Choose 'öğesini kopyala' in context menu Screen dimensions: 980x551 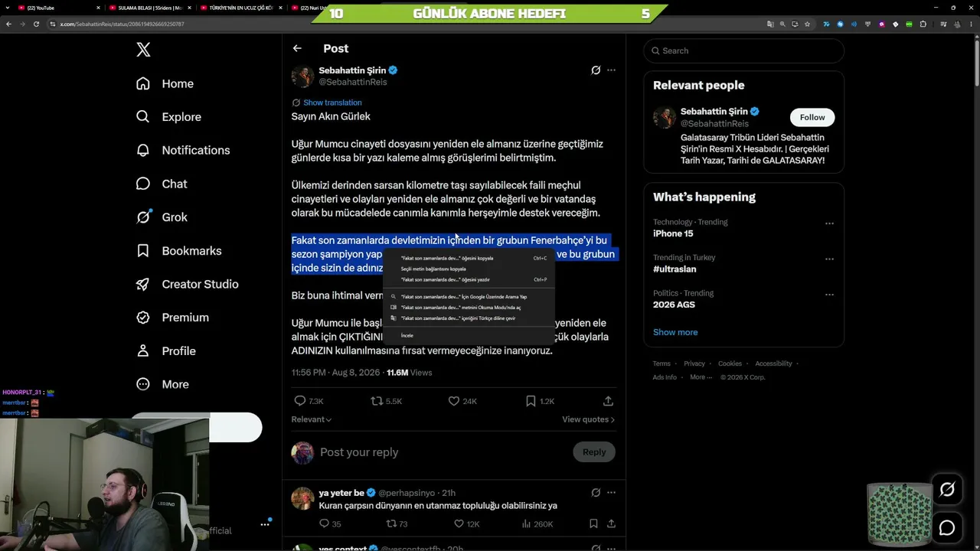click(469, 259)
